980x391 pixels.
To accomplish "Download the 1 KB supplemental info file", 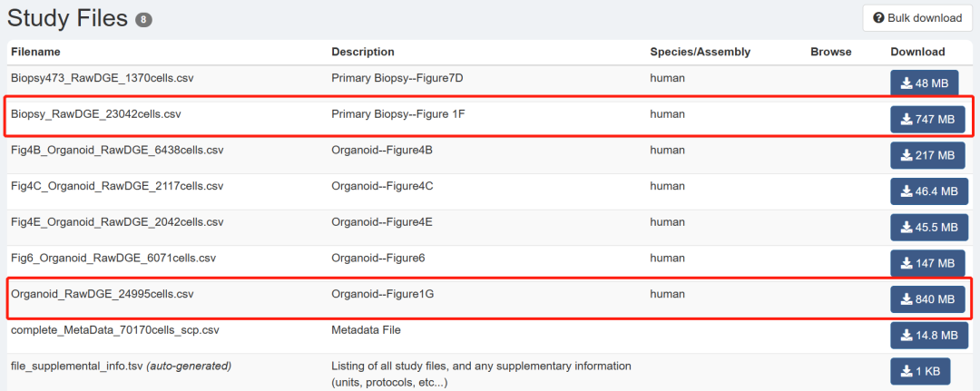I will 920,371.
